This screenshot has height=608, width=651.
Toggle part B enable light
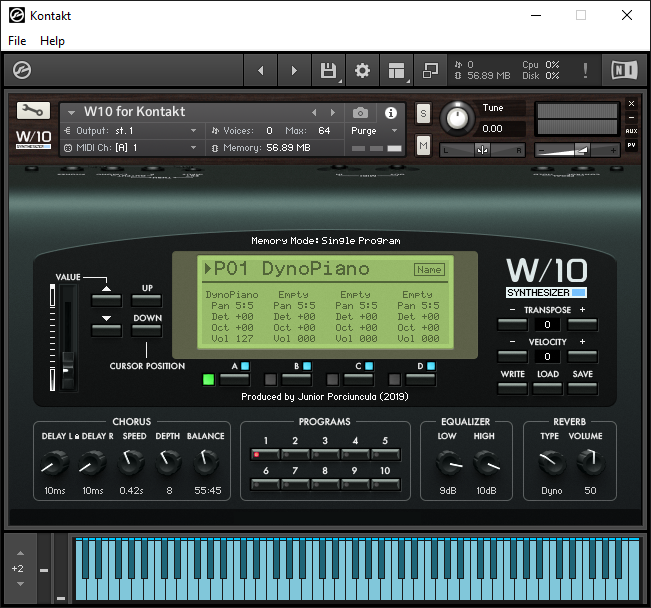pos(270,380)
